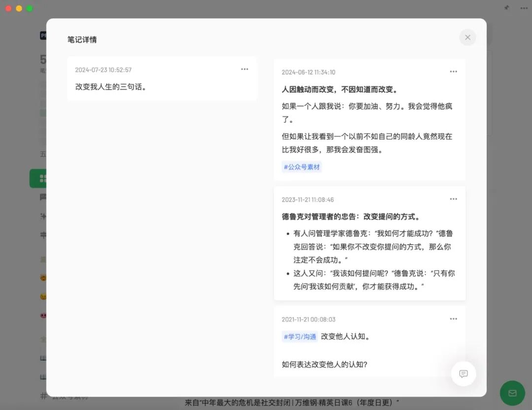532x410 pixels.
Task: Open options for the 2024-07-23 note
Action: pos(245,69)
